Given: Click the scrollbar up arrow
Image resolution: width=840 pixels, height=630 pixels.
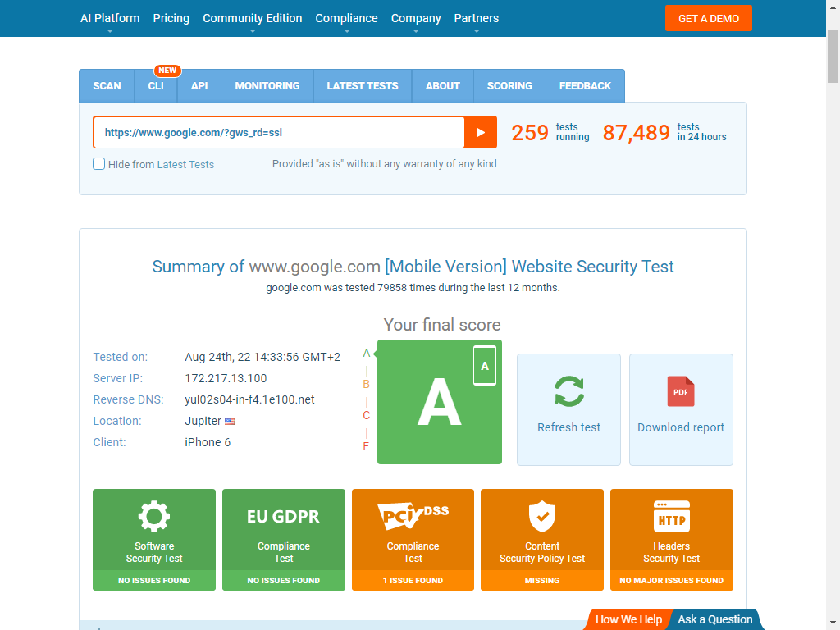Looking at the screenshot, I should click(833, 7).
